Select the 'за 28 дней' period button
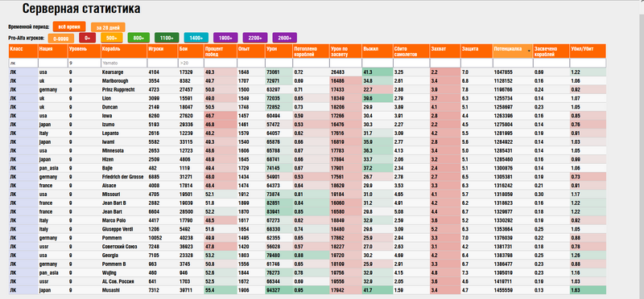This screenshot has width=644, height=299. point(108,27)
